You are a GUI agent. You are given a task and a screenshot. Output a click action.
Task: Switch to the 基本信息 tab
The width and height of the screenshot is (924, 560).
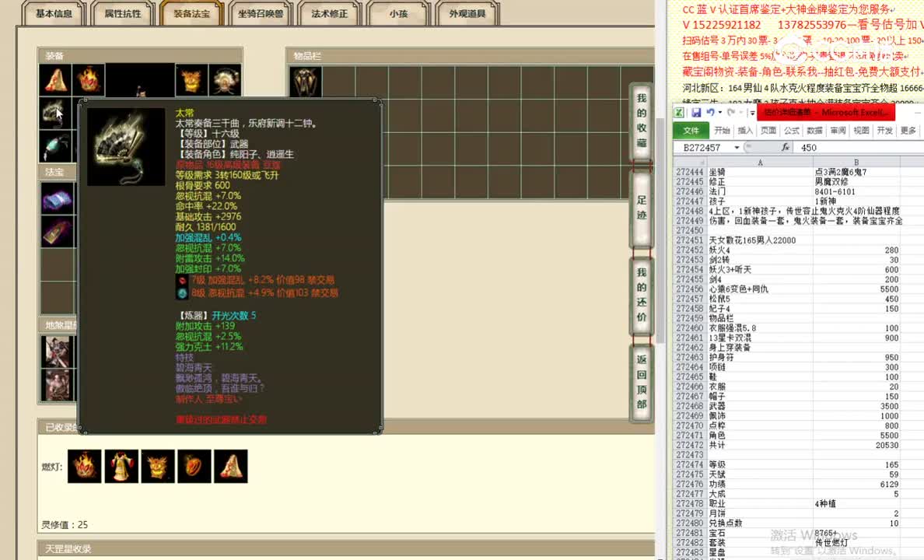click(x=54, y=13)
